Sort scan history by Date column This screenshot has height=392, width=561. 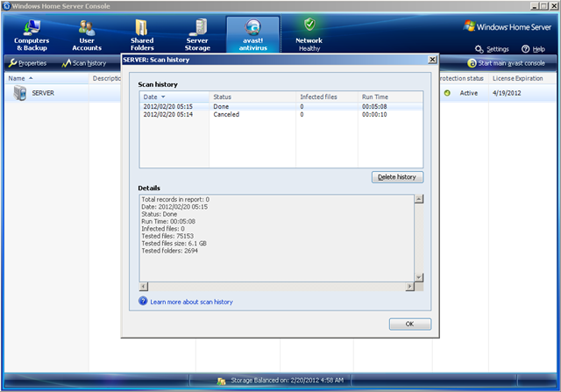174,96
